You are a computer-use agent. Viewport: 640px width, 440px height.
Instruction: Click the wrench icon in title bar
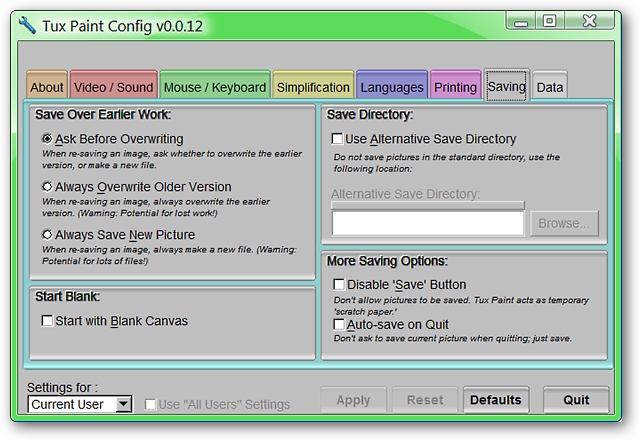27,26
